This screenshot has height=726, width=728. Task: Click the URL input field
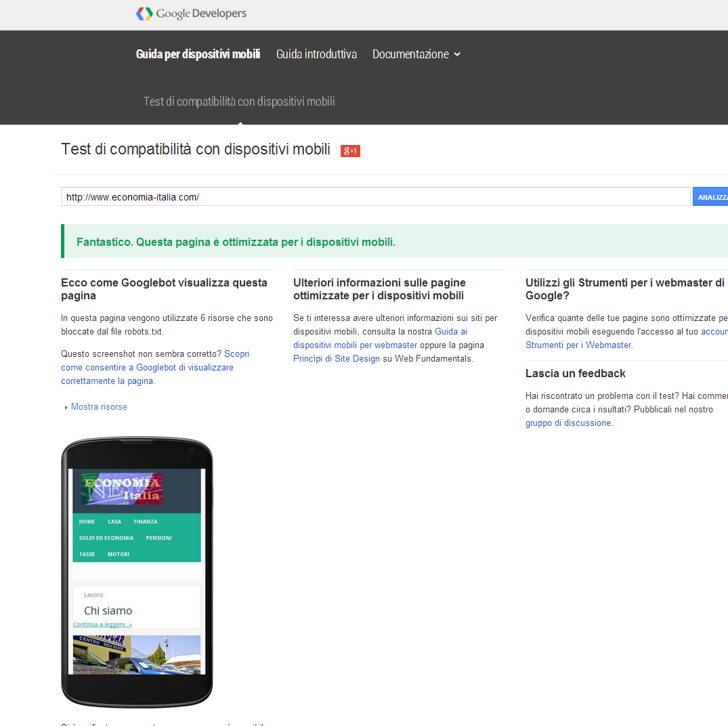click(376, 197)
